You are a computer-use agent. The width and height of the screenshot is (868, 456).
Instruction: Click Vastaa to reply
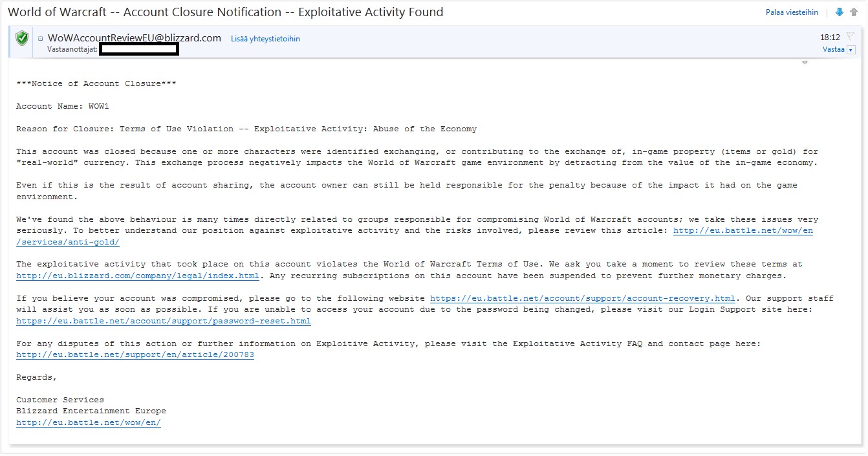833,49
